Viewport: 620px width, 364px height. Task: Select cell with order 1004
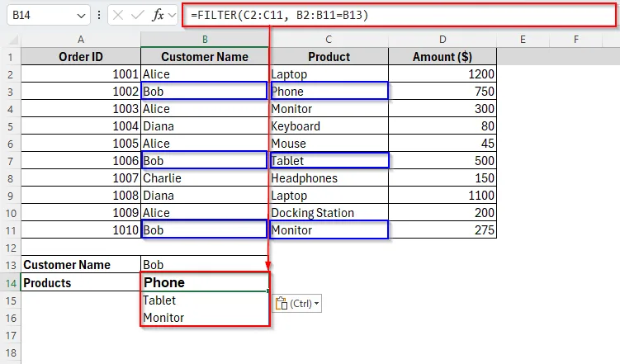[x=81, y=126]
